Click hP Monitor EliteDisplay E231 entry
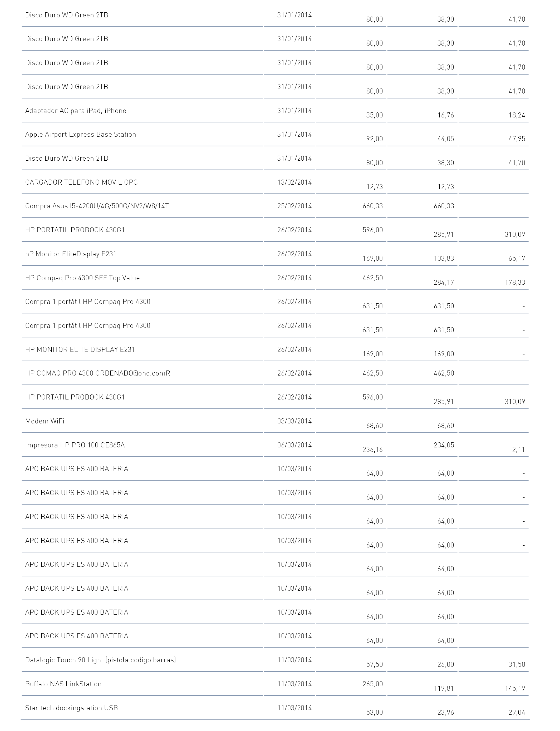This screenshot has height=731, width=560. tap(71, 254)
